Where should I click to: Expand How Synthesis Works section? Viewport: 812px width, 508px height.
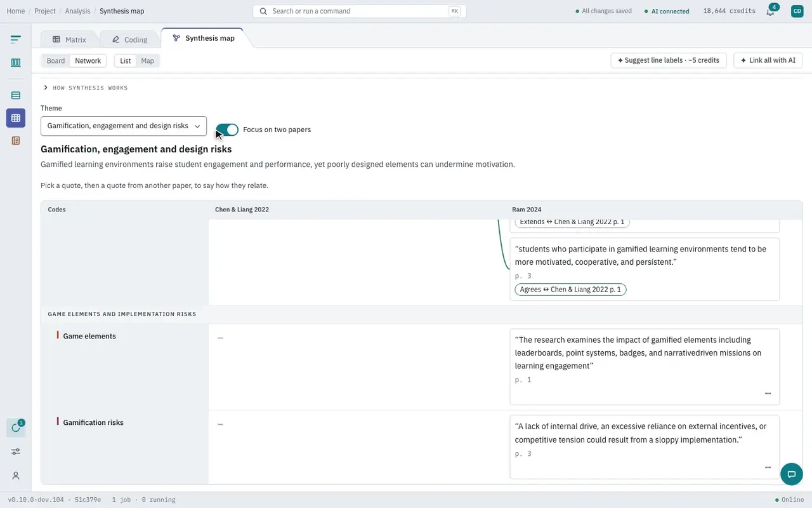[86, 88]
